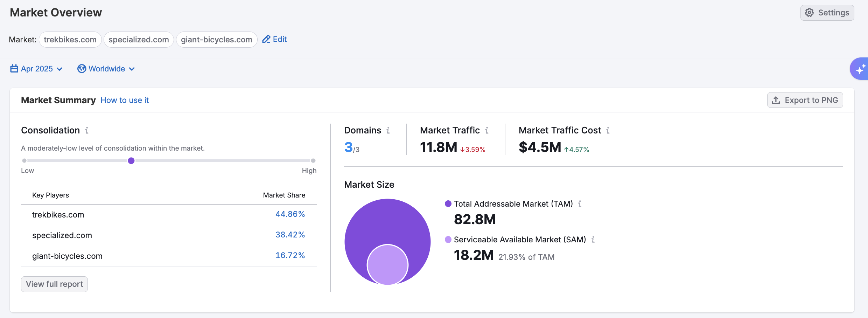Open the How to use it link
Screen dimensions: 868x318
(x=125, y=100)
